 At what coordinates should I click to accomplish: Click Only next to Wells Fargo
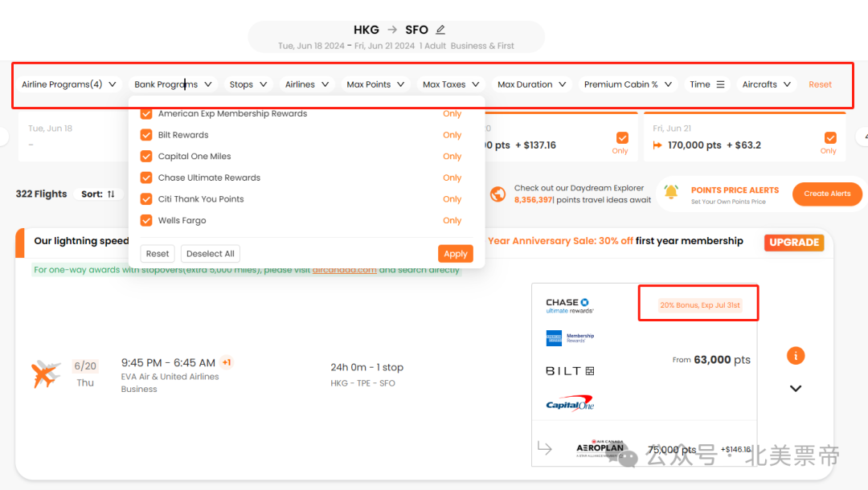452,221
